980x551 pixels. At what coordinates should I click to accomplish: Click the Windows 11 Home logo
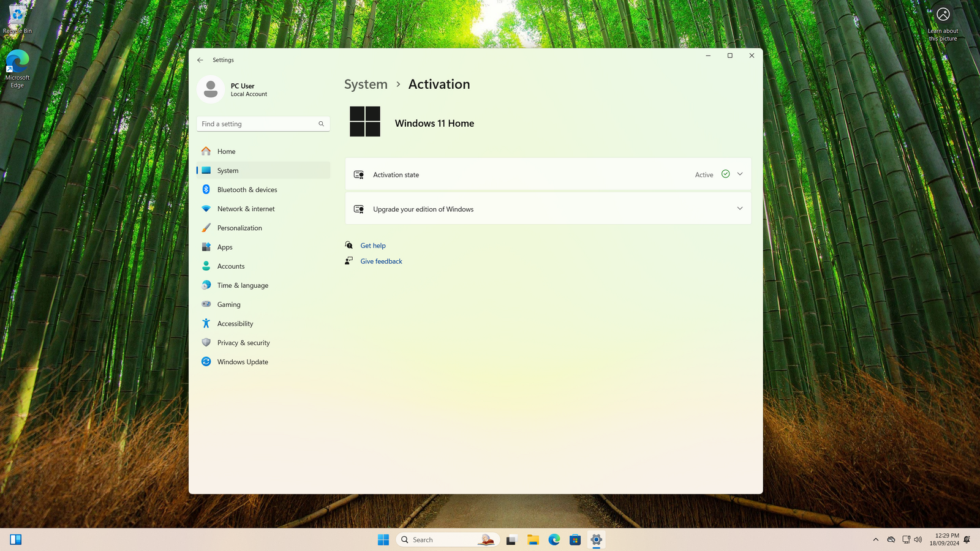[x=365, y=121]
